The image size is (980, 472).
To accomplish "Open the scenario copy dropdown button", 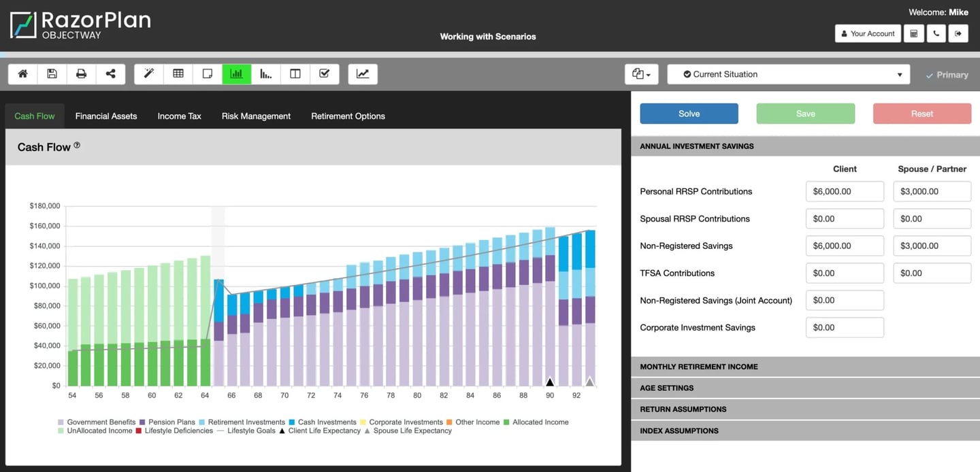I will point(641,74).
